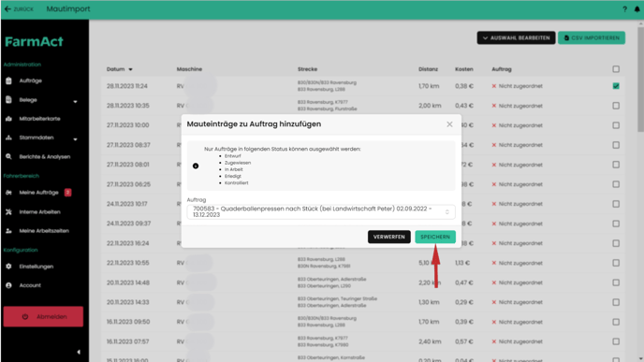Open the help question mark icon
644x362 pixels.
click(624, 9)
